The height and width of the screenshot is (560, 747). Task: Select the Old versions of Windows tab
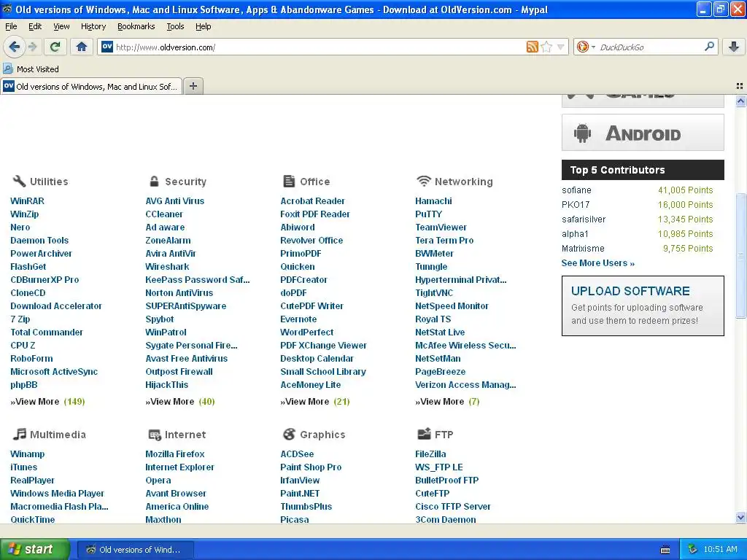(x=91, y=87)
